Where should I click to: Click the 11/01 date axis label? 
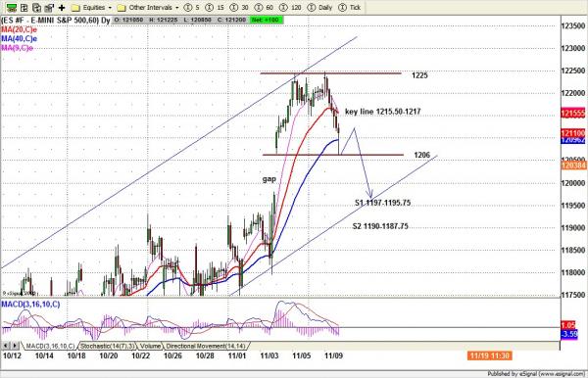coord(237,355)
